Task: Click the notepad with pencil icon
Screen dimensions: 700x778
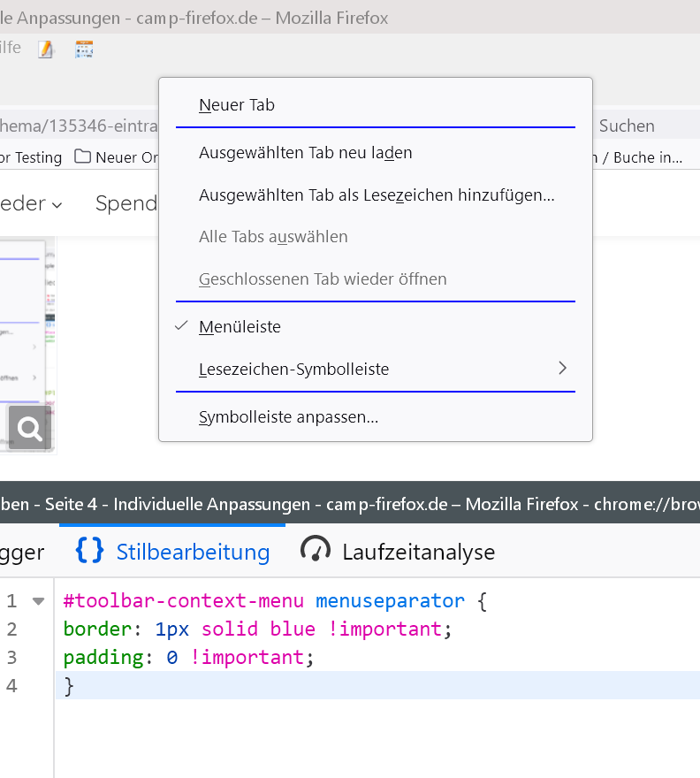Action: 46,50
